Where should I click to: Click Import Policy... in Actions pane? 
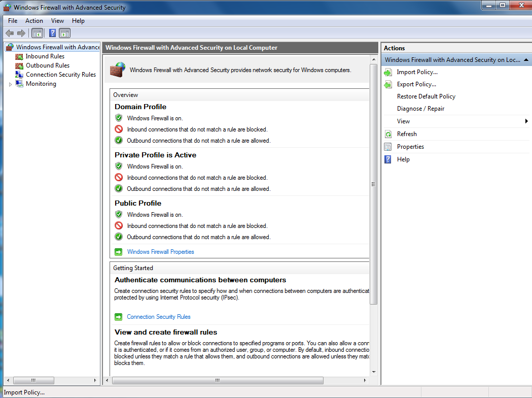pos(417,72)
